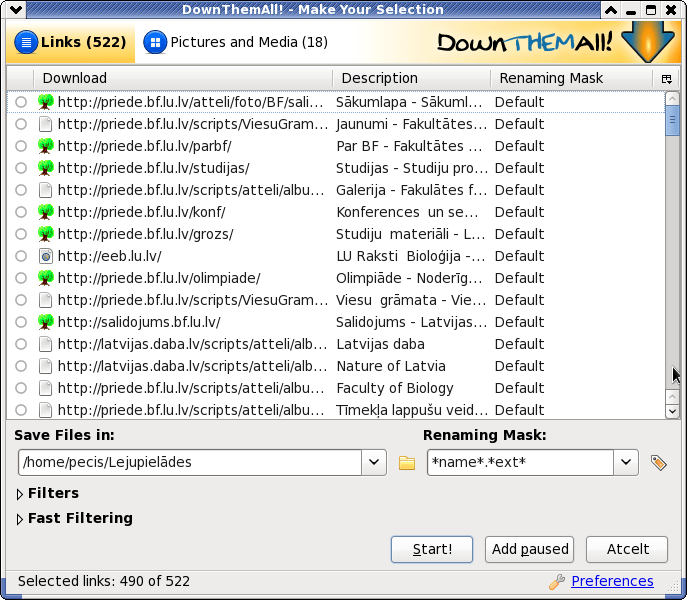The image size is (687, 600).
Task: Click the page icon of the Nature of Latvia row
Action: (46, 366)
